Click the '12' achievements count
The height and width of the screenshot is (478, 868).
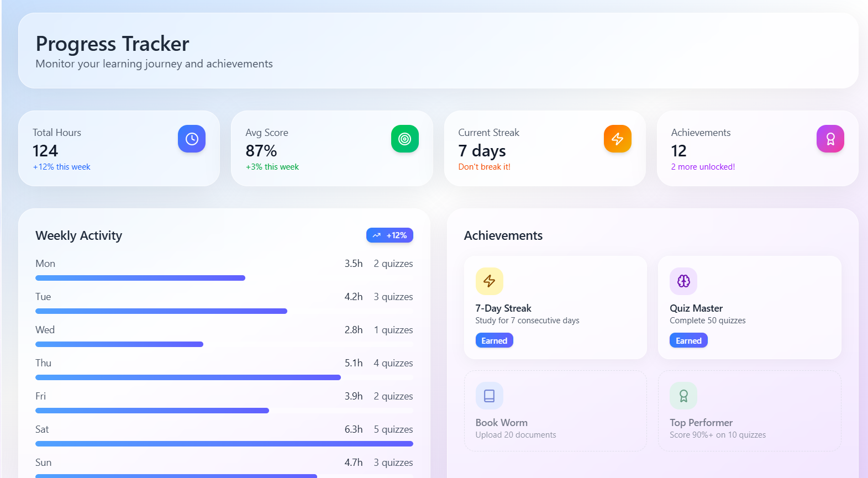click(x=678, y=151)
